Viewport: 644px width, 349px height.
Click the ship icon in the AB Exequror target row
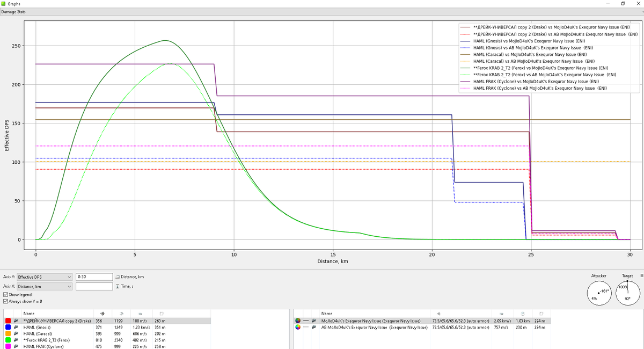point(314,327)
